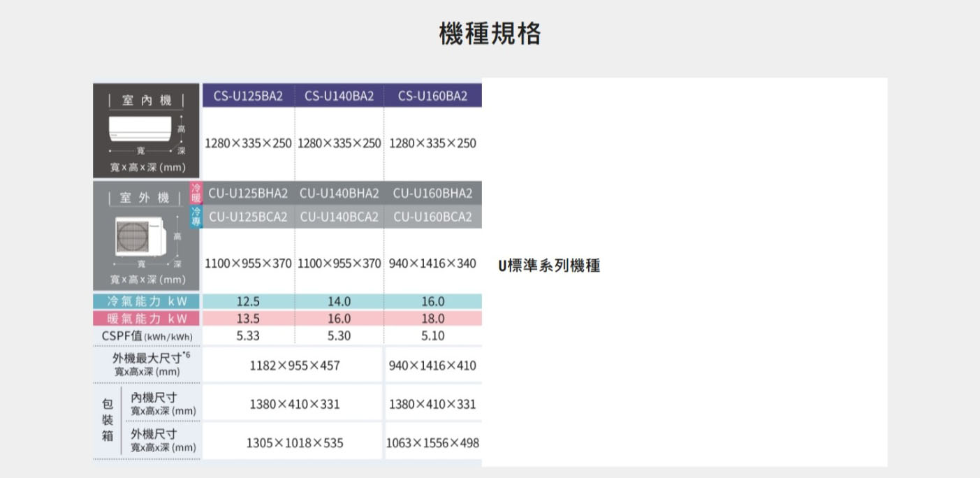This screenshot has height=478, width=980.
Task: Select the CS-U160BA2 column header
Action: pos(432,96)
